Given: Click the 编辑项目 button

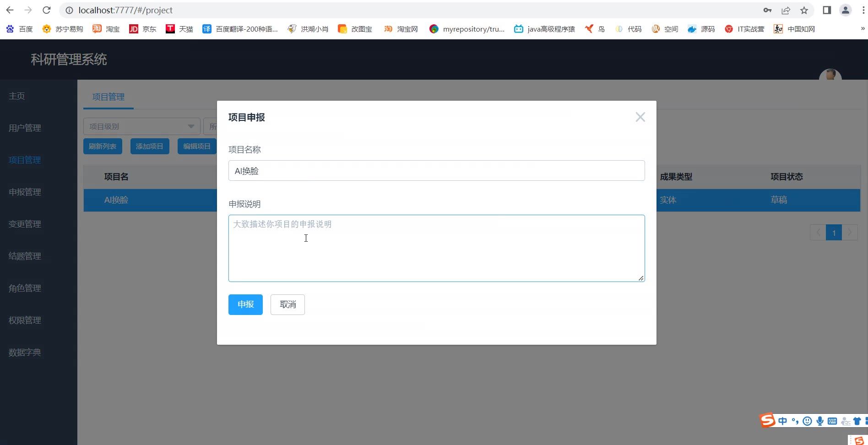Looking at the screenshot, I should pyautogui.click(x=197, y=147).
